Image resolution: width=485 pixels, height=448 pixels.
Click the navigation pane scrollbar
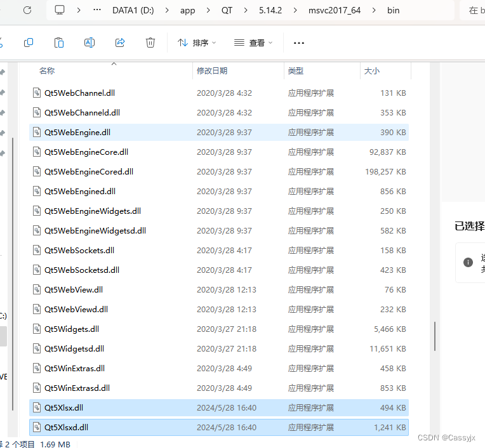click(x=13, y=274)
